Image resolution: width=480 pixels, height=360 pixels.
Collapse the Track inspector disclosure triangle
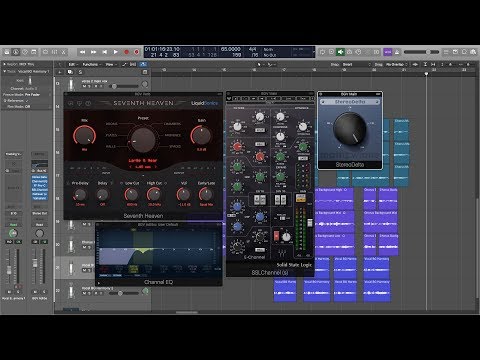(x=4, y=71)
